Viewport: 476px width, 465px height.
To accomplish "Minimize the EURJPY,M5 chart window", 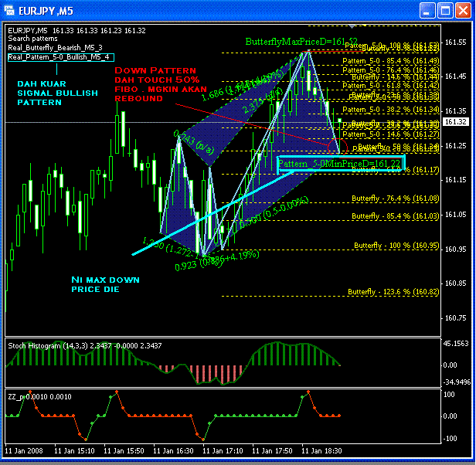I will pos(427,11).
